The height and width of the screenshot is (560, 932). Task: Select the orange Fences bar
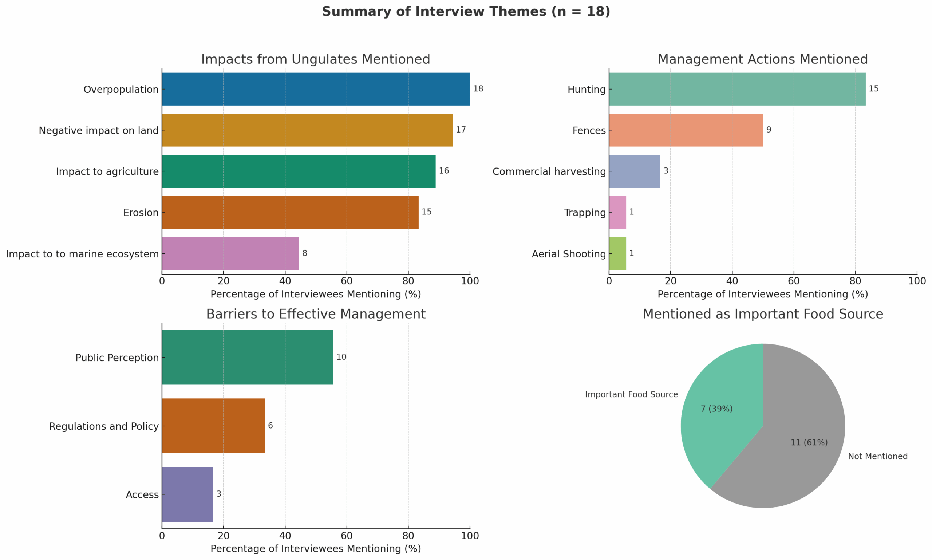tap(686, 130)
